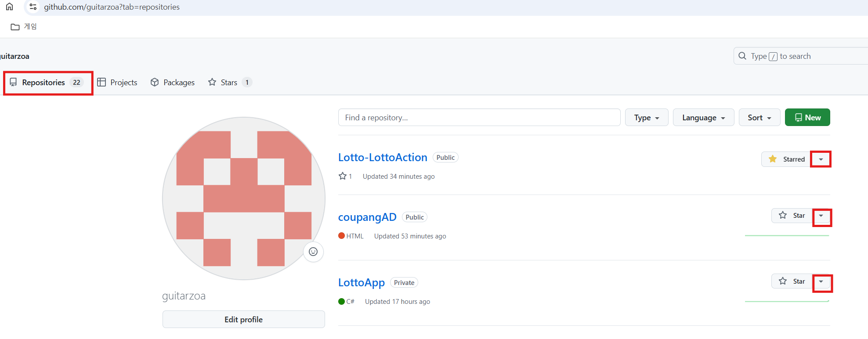868x339 pixels.
Task: Open the Sort dropdown
Action: pos(759,117)
